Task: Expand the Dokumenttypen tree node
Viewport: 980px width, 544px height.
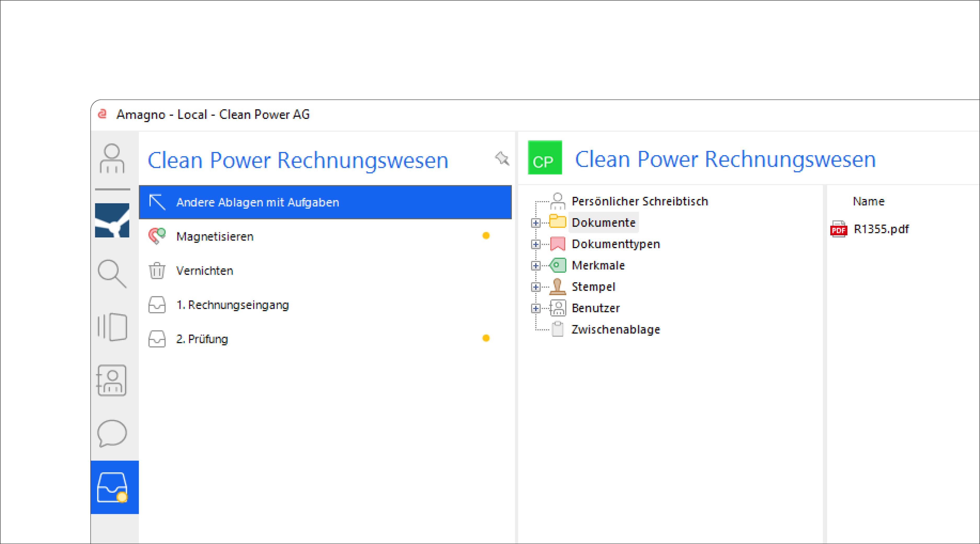Action: point(536,244)
